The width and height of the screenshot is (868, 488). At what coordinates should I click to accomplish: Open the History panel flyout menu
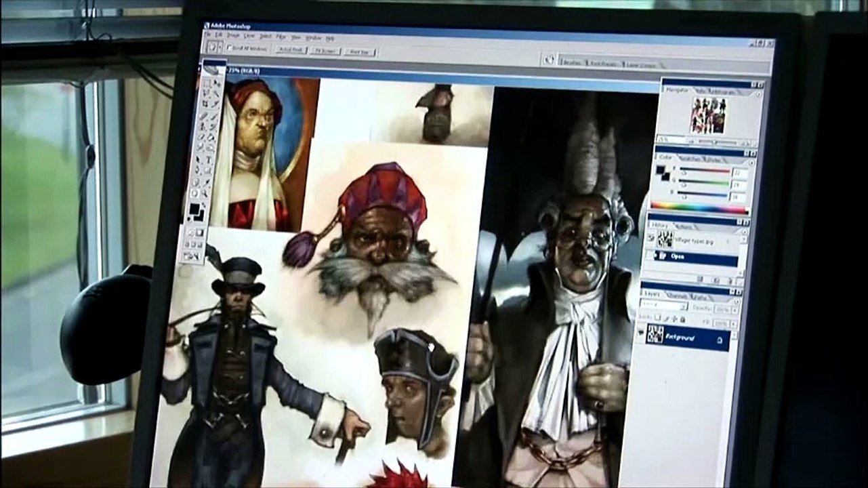(x=745, y=230)
